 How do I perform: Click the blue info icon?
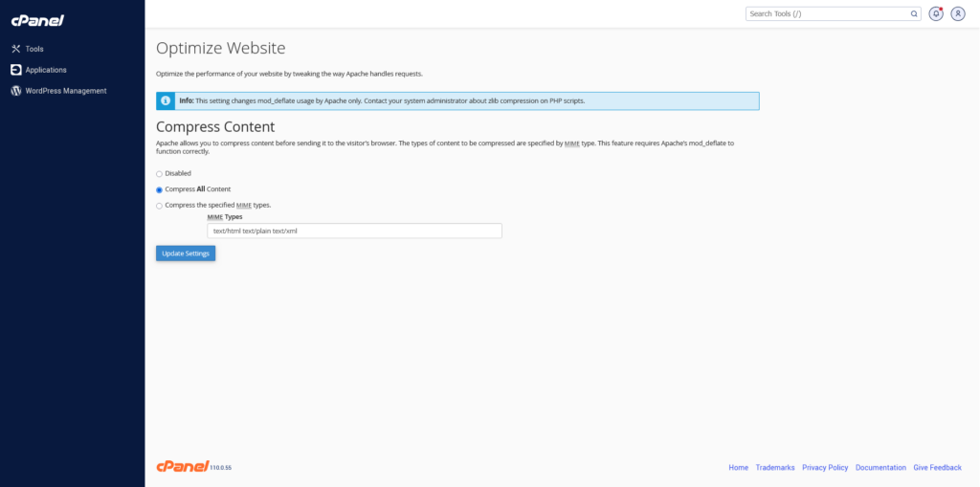pyautogui.click(x=166, y=100)
